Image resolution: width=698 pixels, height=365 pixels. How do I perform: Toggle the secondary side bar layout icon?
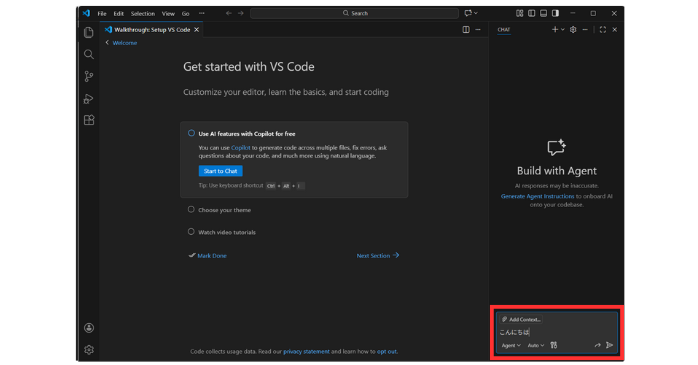pos(556,13)
